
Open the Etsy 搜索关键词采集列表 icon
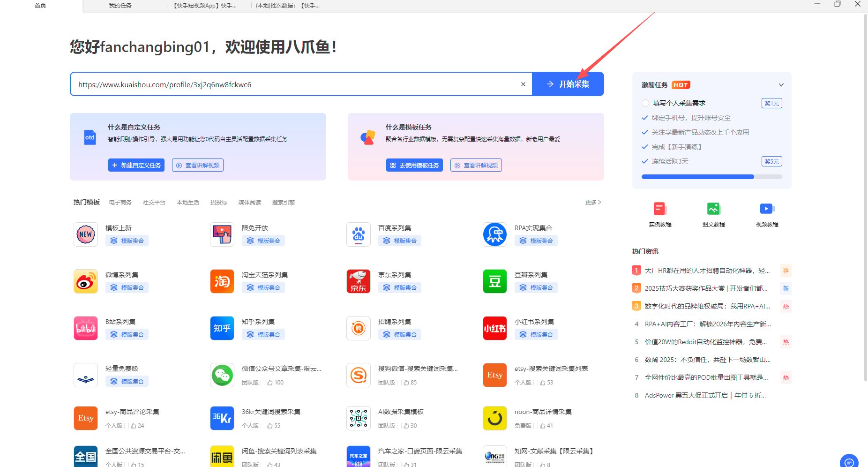point(495,375)
